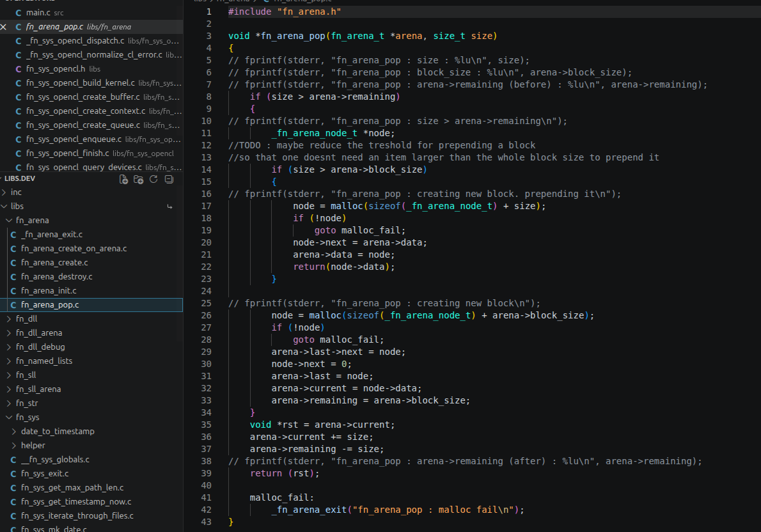
Task: Click line number 17 in gutter
Action: 207,207
